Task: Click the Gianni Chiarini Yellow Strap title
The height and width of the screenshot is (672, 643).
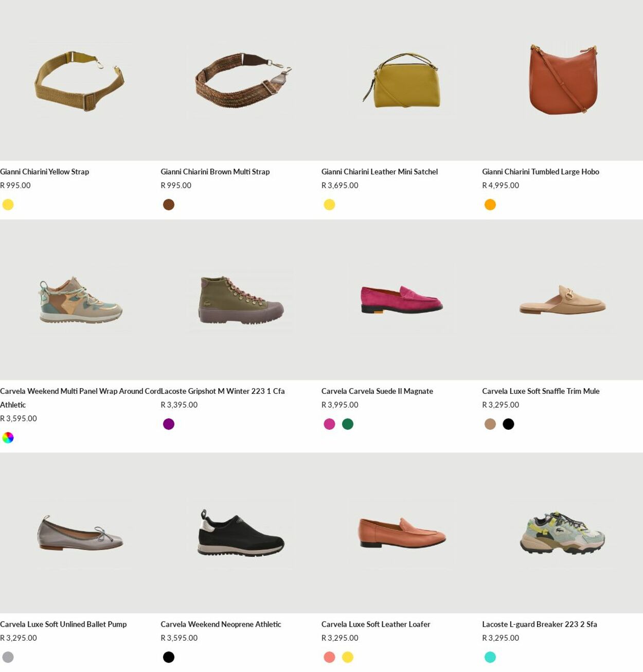Action: tap(45, 172)
